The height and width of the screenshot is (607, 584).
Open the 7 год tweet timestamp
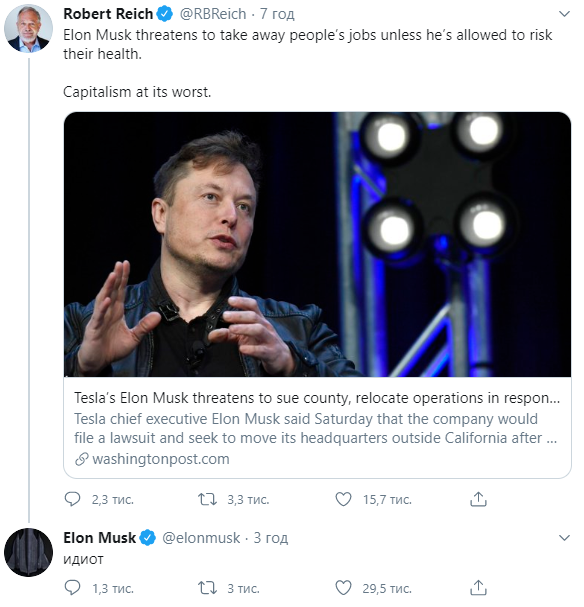pyautogui.click(x=277, y=14)
